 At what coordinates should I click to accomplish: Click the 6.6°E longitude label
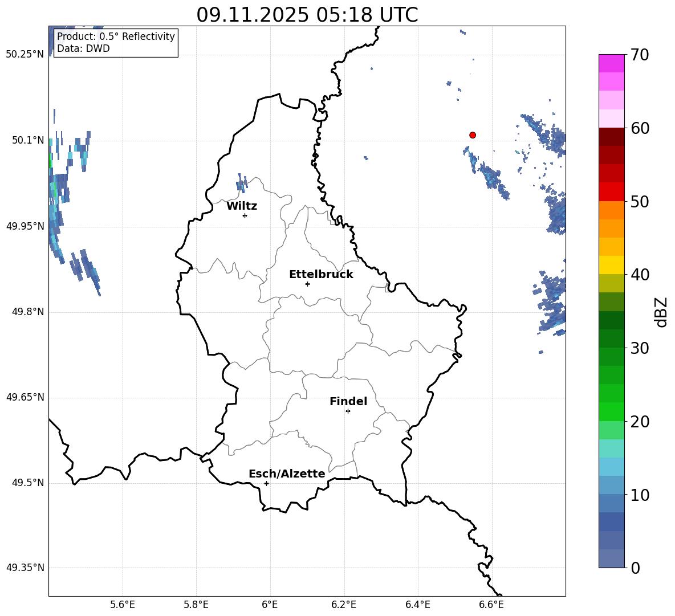point(491,605)
